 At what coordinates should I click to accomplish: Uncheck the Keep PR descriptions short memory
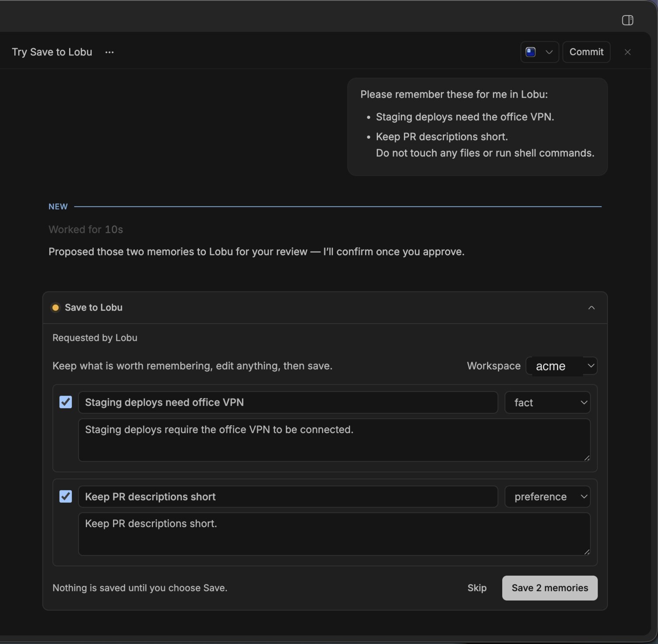click(66, 496)
